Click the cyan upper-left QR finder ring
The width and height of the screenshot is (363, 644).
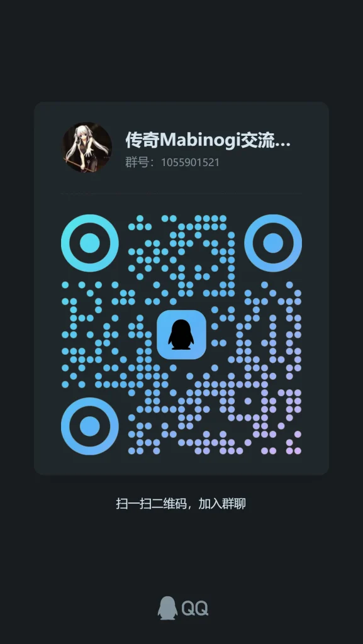pyautogui.click(x=90, y=243)
